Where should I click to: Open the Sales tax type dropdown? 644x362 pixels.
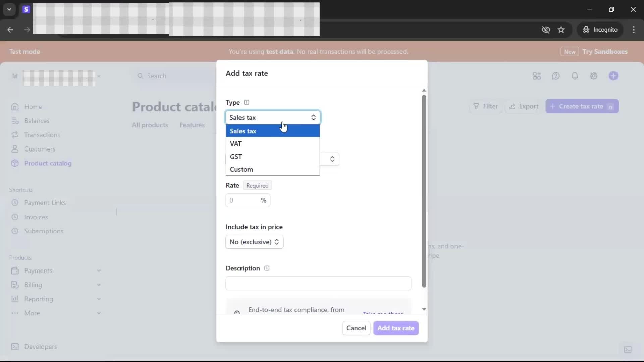(x=272, y=117)
